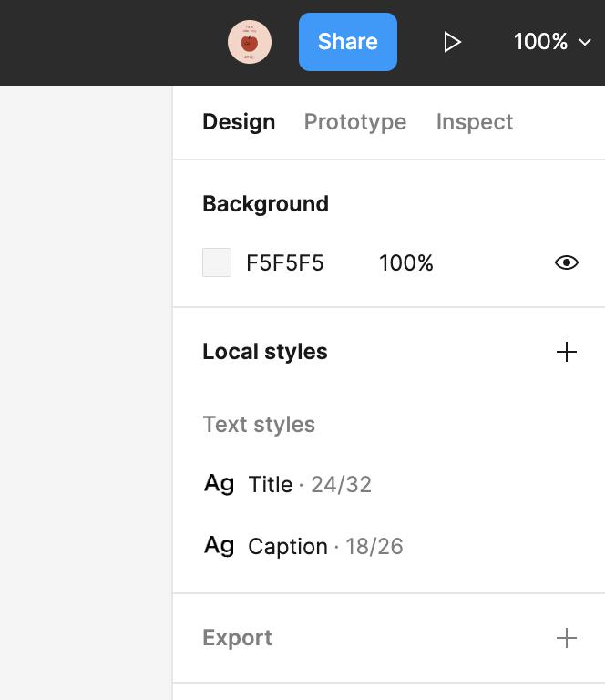Viewport: 605px width, 700px height.
Task: Switch to the Prototype tab
Action: (x=355, y=122)
